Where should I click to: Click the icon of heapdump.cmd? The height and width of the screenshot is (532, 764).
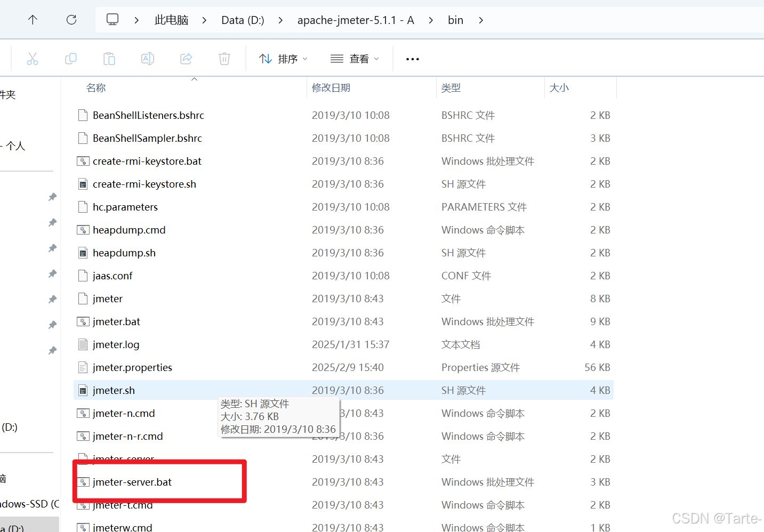coord(83,230)
